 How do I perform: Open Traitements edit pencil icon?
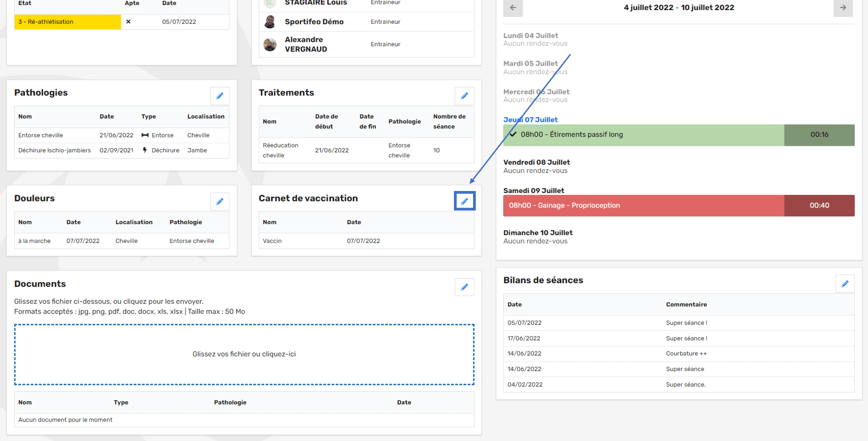464,96
